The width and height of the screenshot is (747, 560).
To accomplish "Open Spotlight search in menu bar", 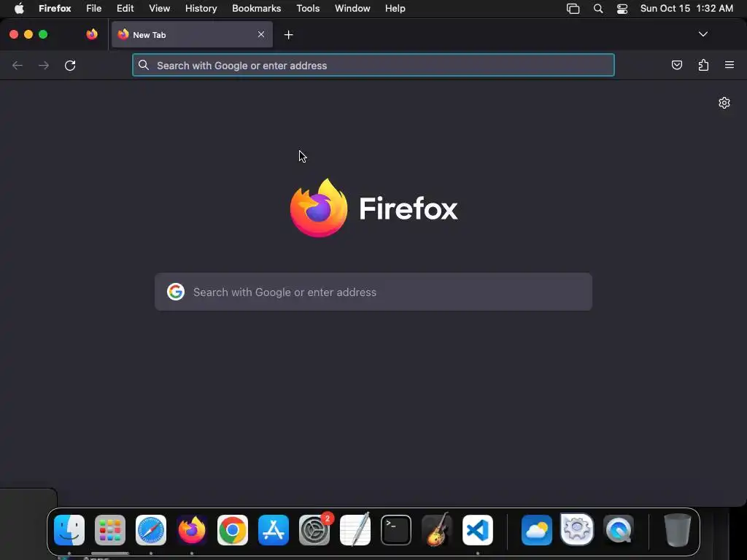I will click(598, 9).
